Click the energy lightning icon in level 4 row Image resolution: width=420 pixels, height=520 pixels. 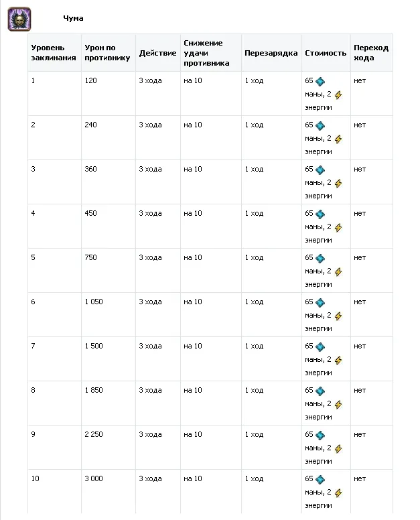[338, 228]
